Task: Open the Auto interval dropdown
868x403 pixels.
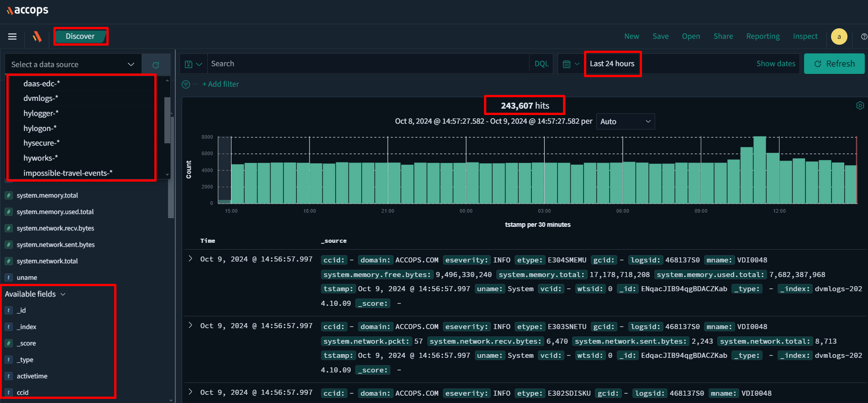Action: (625, 121)
